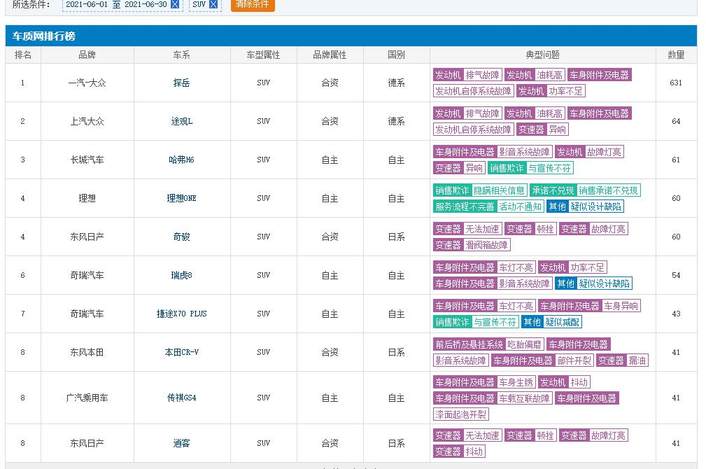The height and width of the screenshot is (469, 706).
Task: Click the complaint count 64
Action: [676, 121]
